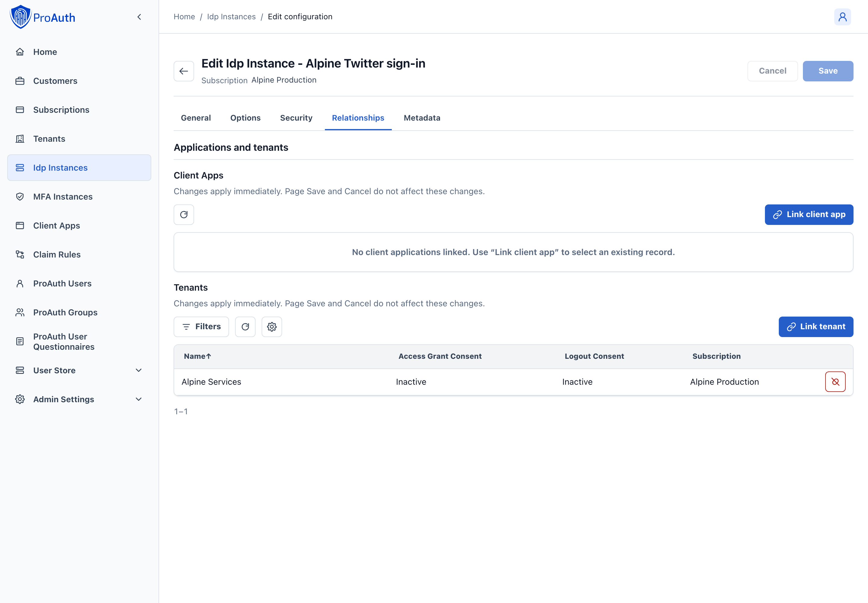
Task: Click the Logout Consent column header
Action: click(x=594, y=356)
